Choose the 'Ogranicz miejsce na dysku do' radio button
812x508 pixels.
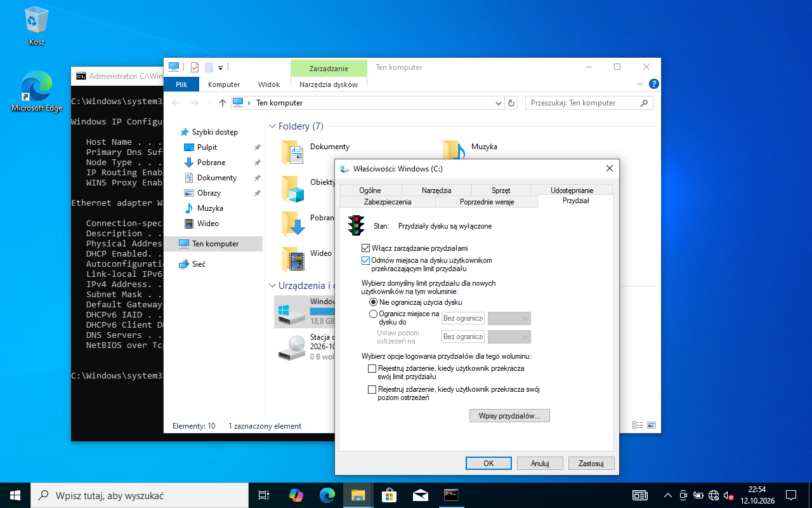coord(373,314)
